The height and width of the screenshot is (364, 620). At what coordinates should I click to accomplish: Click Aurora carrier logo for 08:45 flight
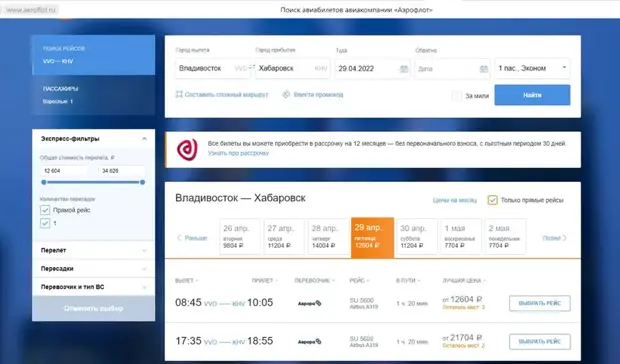(x=310, y=304)
